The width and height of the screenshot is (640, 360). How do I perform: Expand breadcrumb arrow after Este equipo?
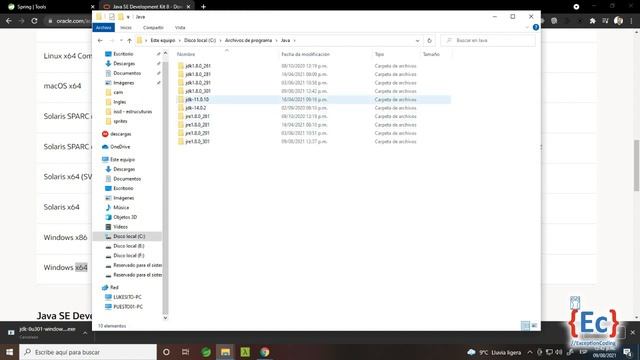(180, 40)
